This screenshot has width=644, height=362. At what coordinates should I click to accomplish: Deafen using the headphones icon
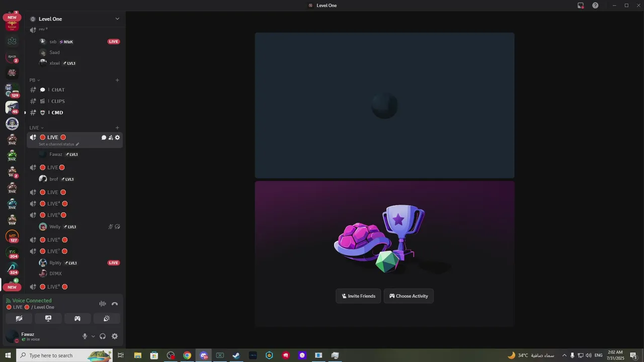(103, 336)
